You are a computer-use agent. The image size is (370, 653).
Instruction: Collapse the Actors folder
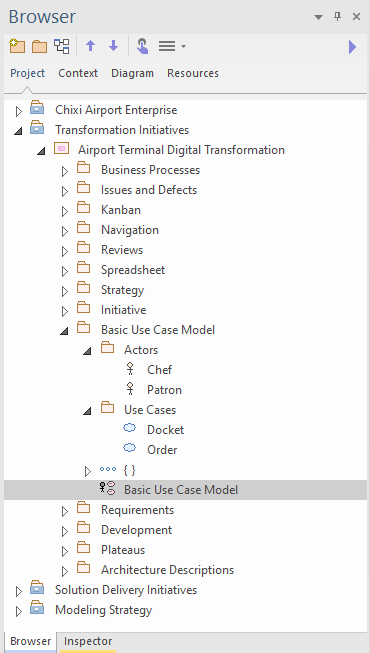87,351
